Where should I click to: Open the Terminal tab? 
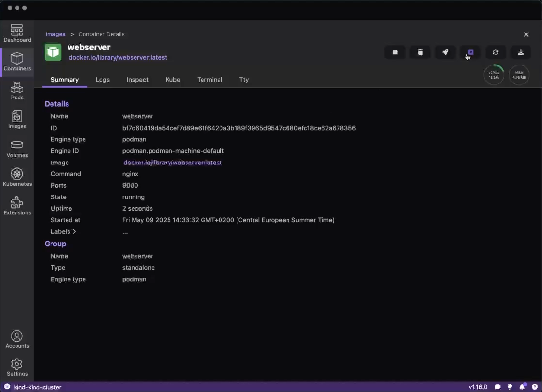click(209, 80)
